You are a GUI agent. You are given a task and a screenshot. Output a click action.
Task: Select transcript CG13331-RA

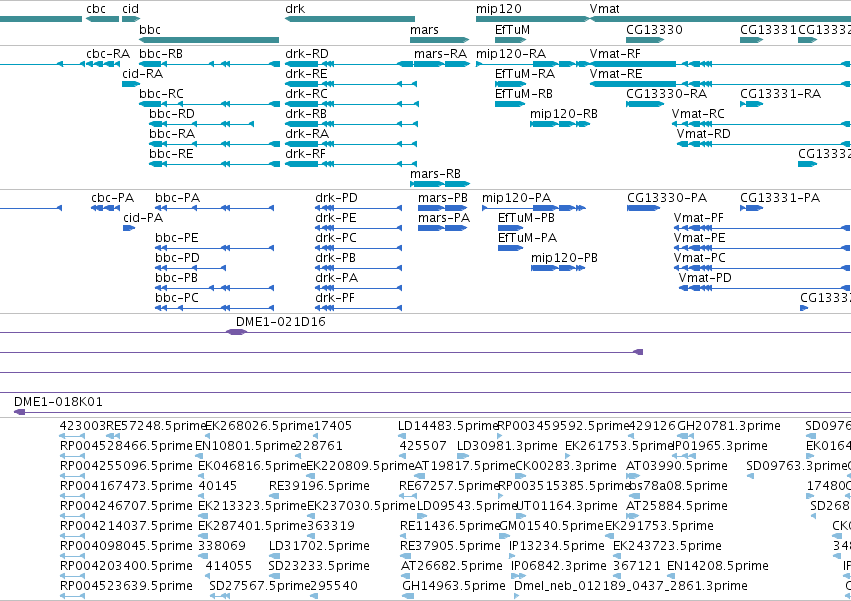(x=780, y=94)
